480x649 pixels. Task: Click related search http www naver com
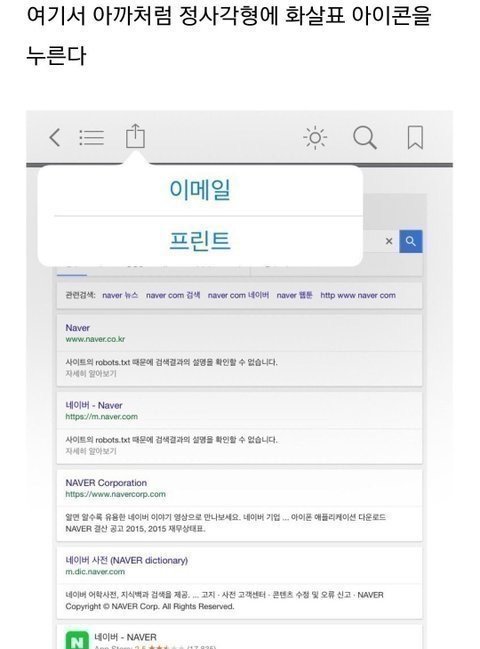click(x=358, y=295)
